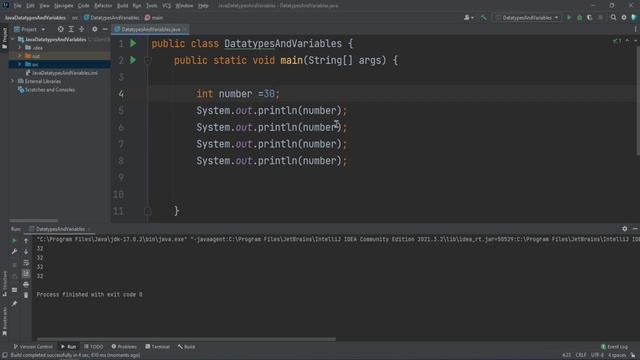Click the Build Project hammer icon
Viewport: 640px width, 360px height.
point(484,18)
